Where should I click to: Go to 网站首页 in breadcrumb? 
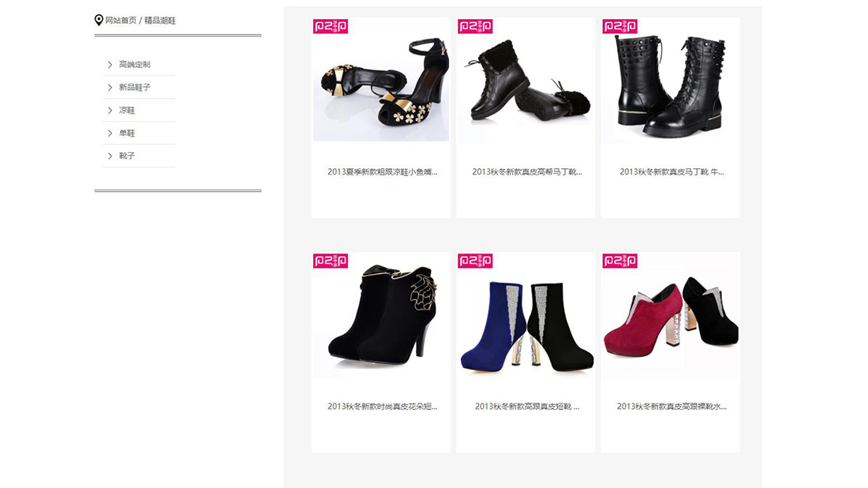(121, 21)
